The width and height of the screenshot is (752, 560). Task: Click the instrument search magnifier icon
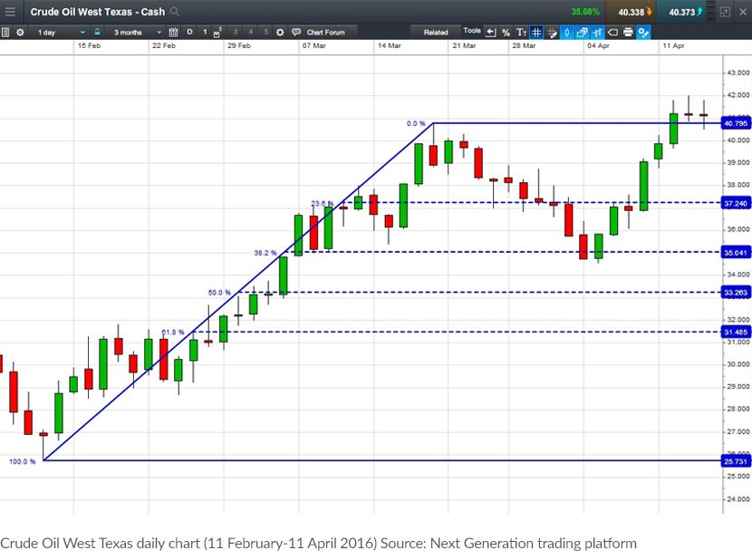pyautogui.click(x=175, y=12)
